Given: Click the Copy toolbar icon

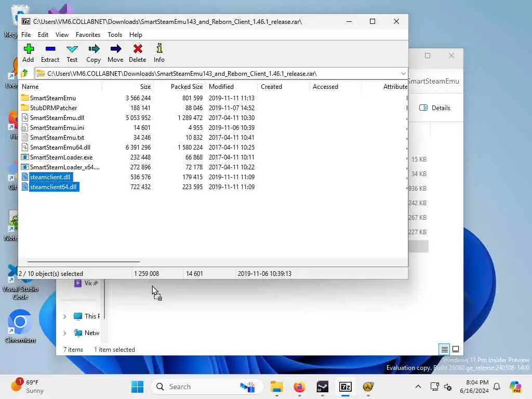Looking at the screenshot, I should (x=94, y=53).
